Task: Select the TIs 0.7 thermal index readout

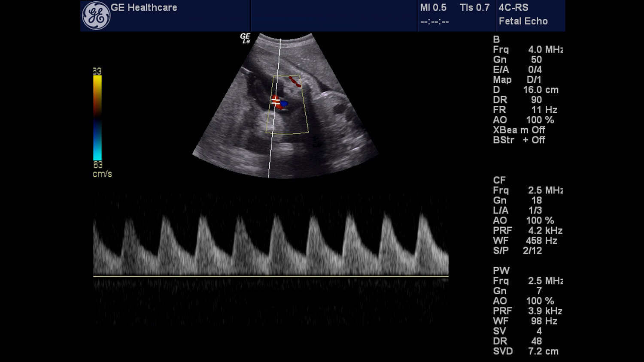Action: (474, 8)
